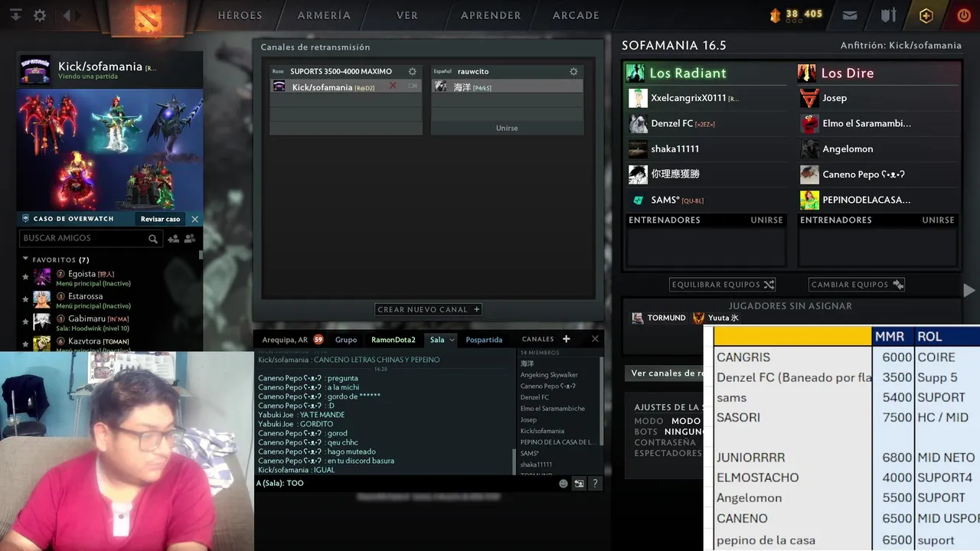Click XxelcangrixX0111 avatar in Radiant
This screenshot has height=551, width=980.
[x=638, y=98]
